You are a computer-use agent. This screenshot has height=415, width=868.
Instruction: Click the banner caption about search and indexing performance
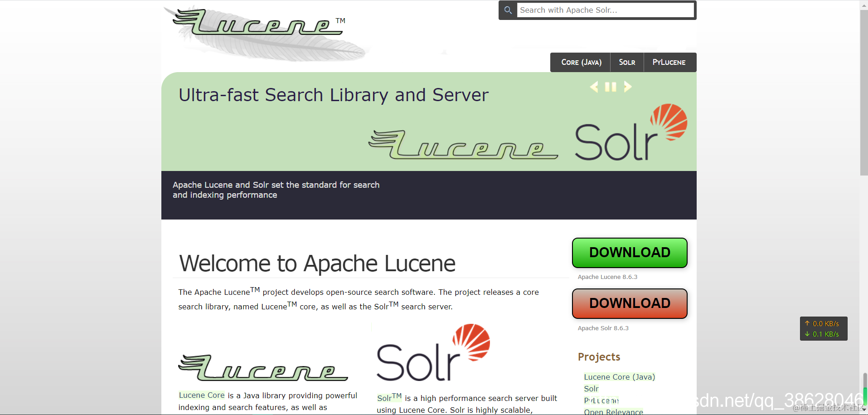point(276,190)
